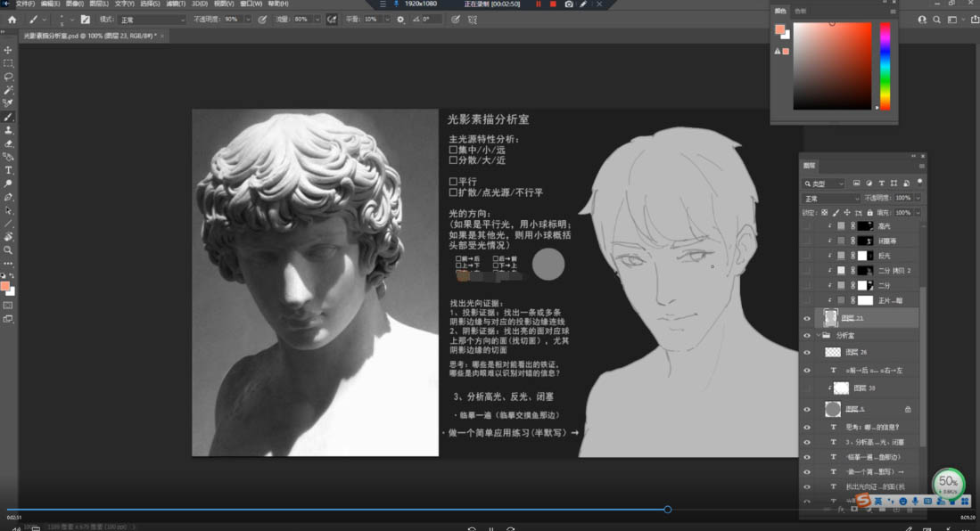Viewport: 980px width, 531px height.
Task: Open the smoothing 10% dropdown arrow
Action: [x=388, y=20]
